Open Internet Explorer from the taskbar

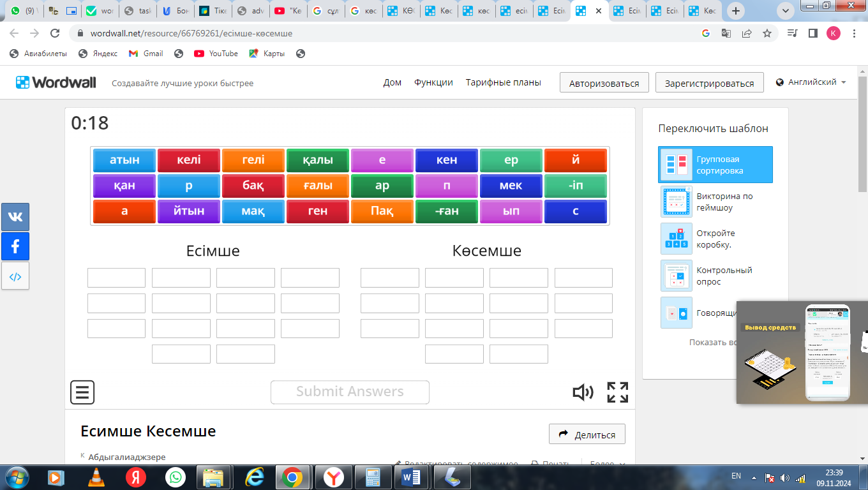tap(254, 477)
